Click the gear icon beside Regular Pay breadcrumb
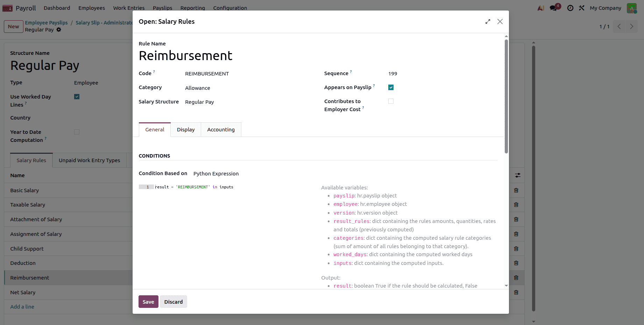644x325 pixels. [59, 30]
